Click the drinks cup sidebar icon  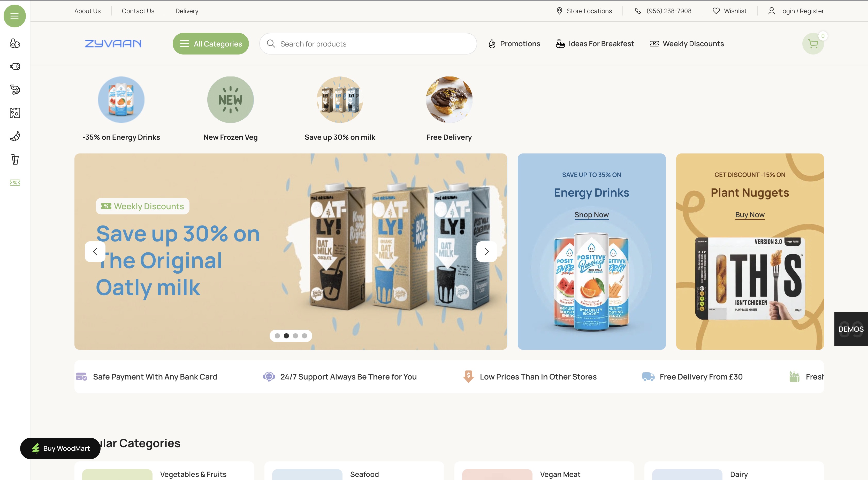click(15, 159)
